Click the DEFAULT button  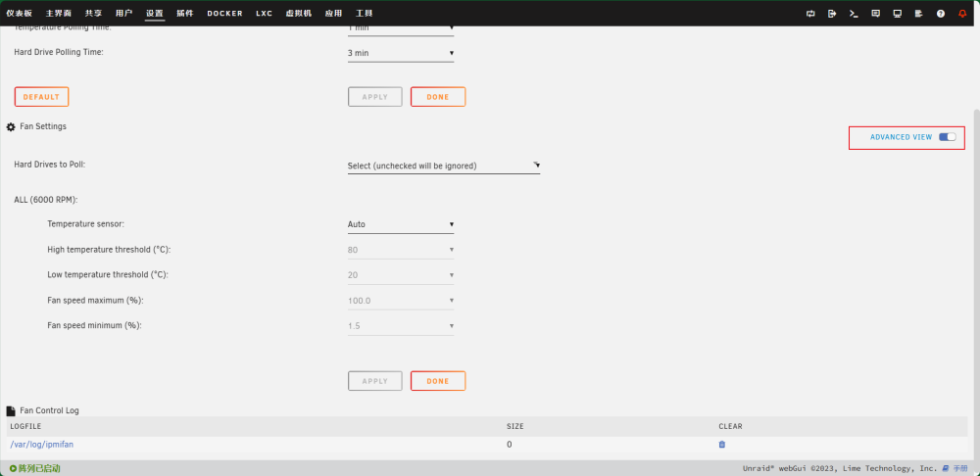click(41, 97)
